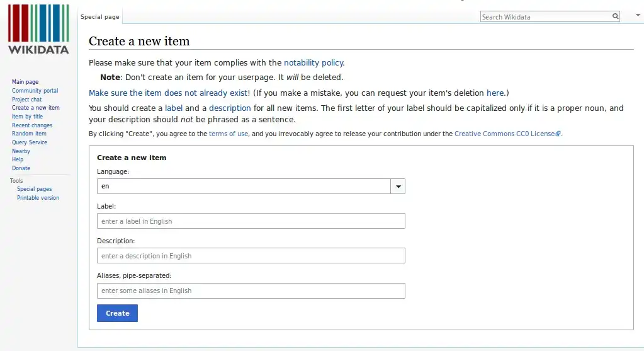The height and width of the screenshot is (351, 644).
Task: Click the Wikidata logo
Action: coord(38,29)
